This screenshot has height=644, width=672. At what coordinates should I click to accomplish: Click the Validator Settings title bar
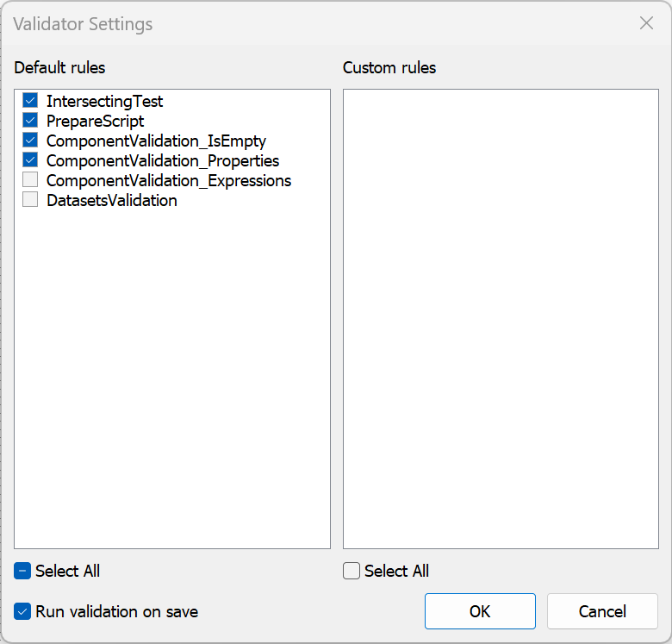(302, 23)
